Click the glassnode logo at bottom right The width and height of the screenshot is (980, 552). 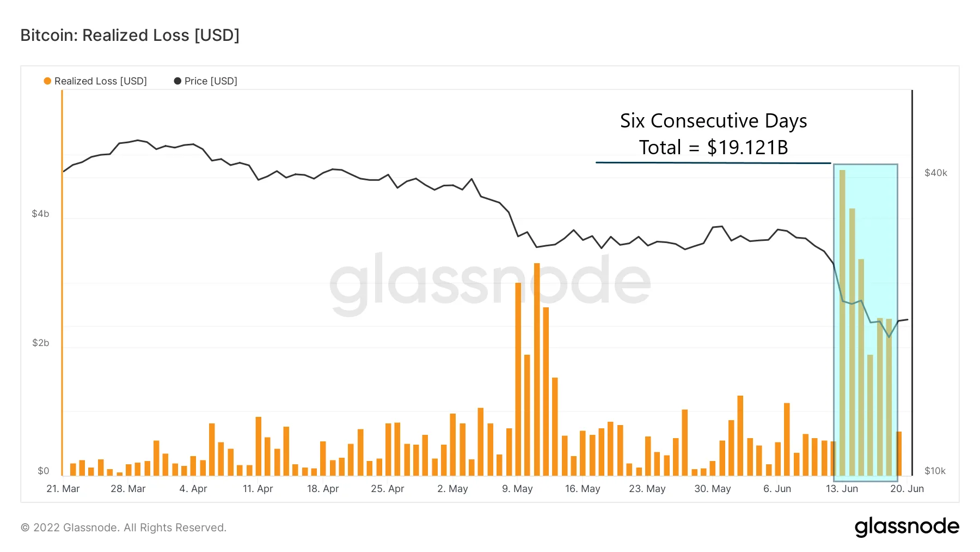coord(906,527)
